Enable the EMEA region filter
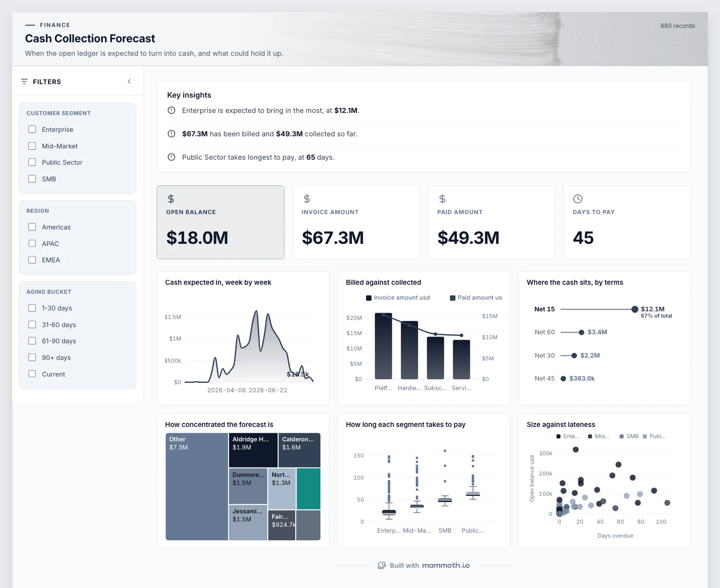This screenshot has width=720, height=588. pos(32,260)
